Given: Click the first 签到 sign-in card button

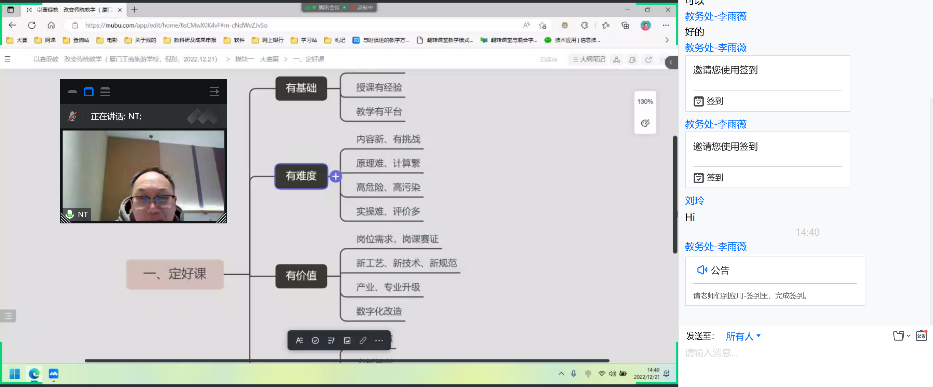Looking at the screenshot, I should click(x=709, y=101).
